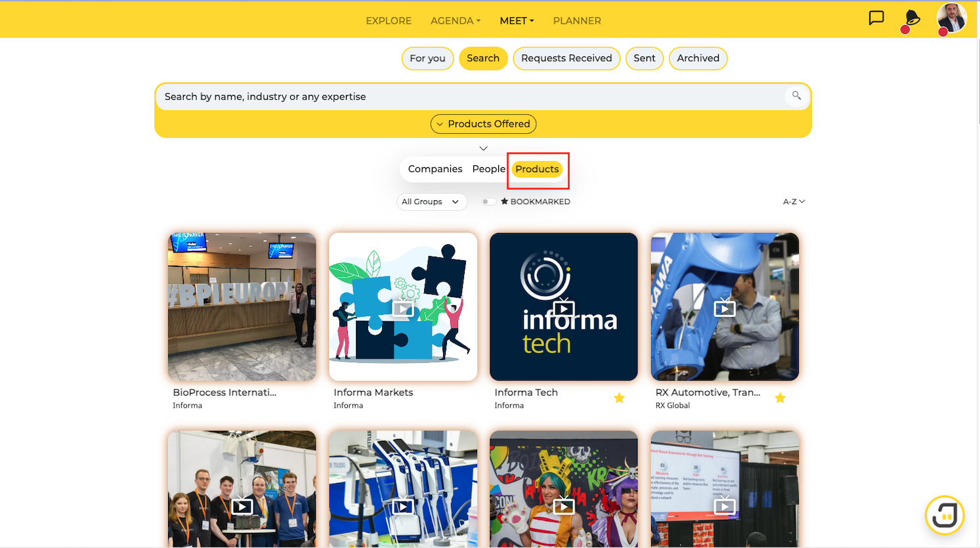Click the search magnifier icon
Screen dimensions: 980x548
796,96
